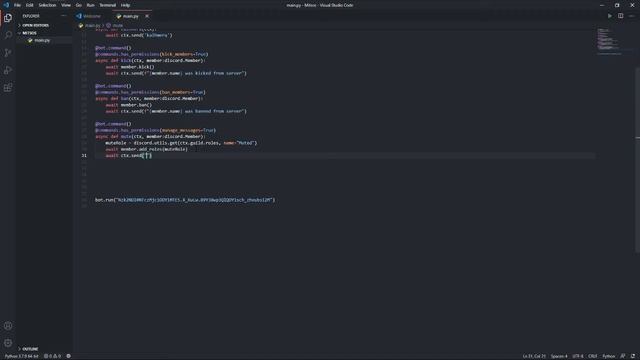Open the Accounts menu icon

(x=8, y=326)
